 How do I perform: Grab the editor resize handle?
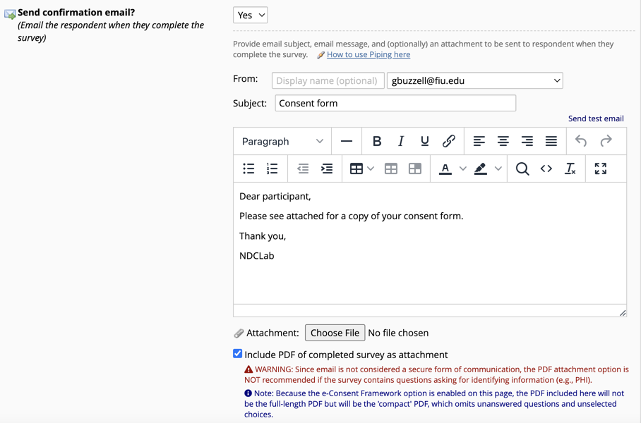[622, 313]
